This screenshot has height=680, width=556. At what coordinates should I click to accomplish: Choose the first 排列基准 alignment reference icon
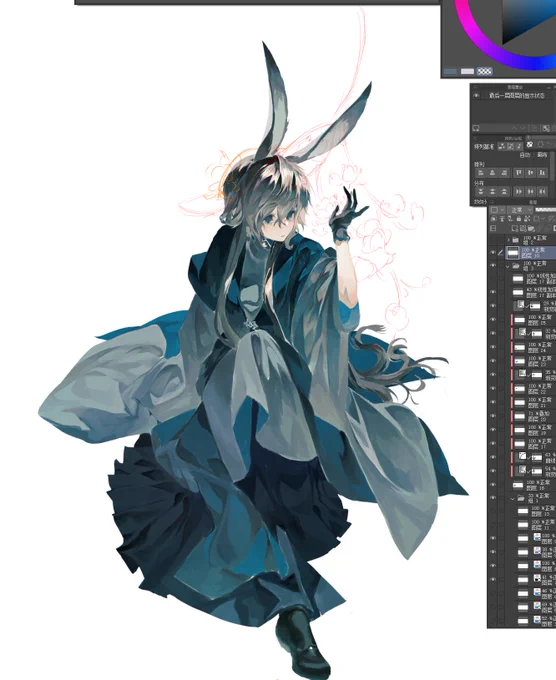pyautogui.click(x=502, y=147)
